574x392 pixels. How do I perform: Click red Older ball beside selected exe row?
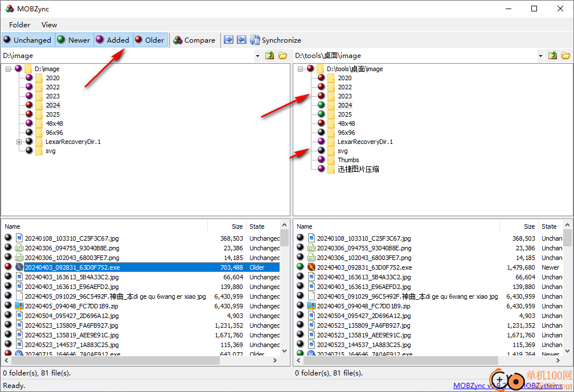pyautogui.click(x=8, y=267)
